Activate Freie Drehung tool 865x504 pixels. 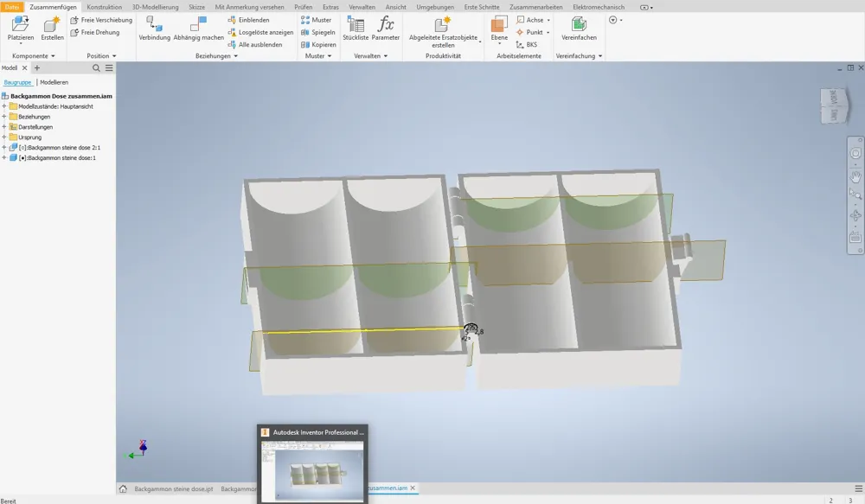[95, 33]
